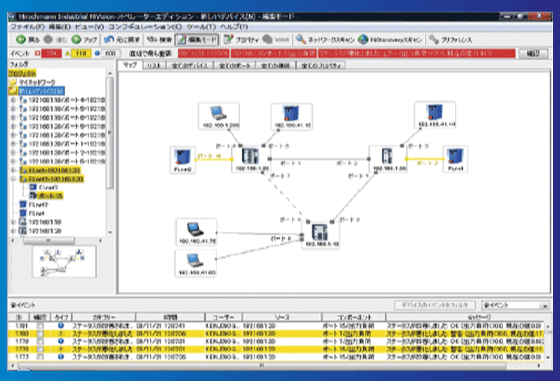
Task: Click the yellow warning event counter 118
Action: pos(81,54)
